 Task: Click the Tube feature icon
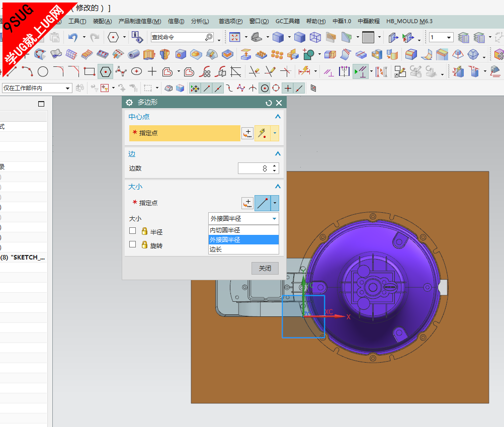133,54
